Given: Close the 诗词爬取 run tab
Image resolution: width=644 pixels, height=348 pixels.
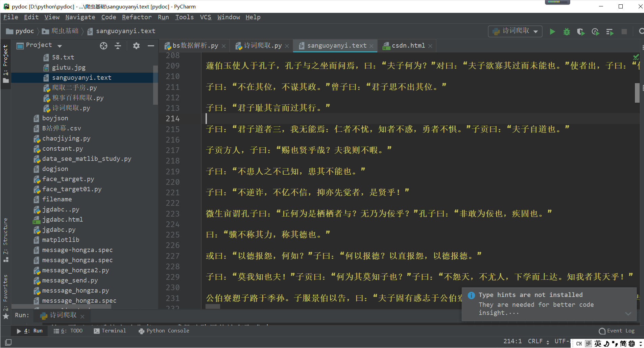Looking at the screenshot, I should click(x=82, y=316).
